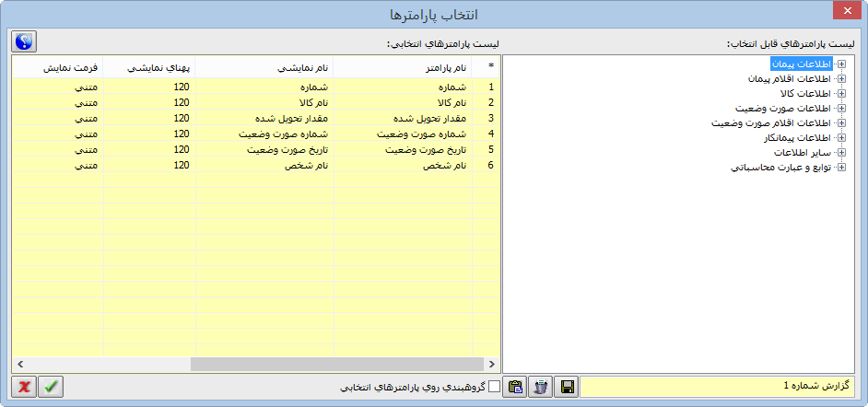868x407 pixels.
Task: Select تاريخ صورت وضعيت parameter name cell
Action: click(403, 149)
